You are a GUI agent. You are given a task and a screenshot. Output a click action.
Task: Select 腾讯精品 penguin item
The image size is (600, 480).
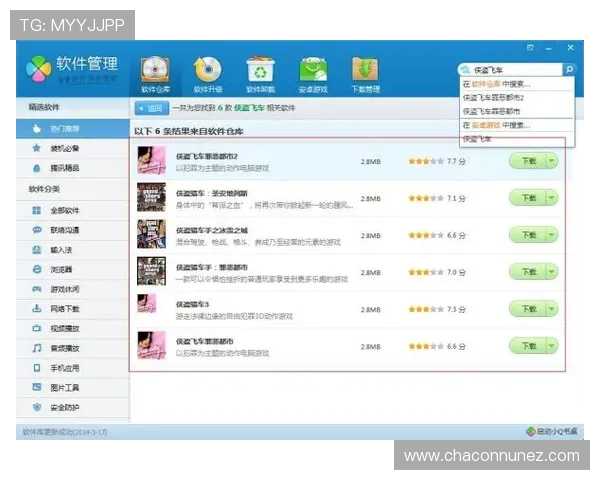click(73, 168)
